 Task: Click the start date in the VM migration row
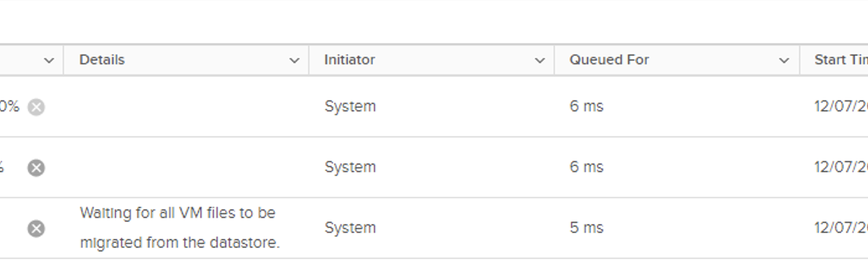click(x=841, y=228)
